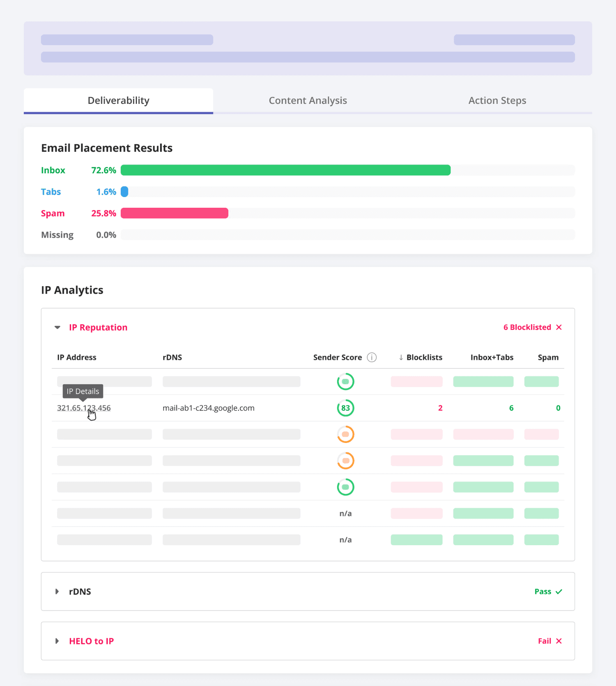
Task: Click the mail-ab1-c234.google.com rDNS cell
Action: [x=209, y=408]
